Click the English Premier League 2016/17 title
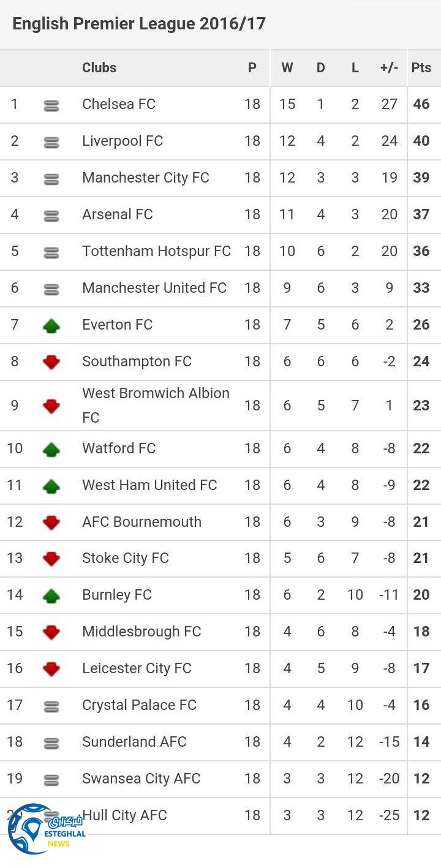 point(139,24)
